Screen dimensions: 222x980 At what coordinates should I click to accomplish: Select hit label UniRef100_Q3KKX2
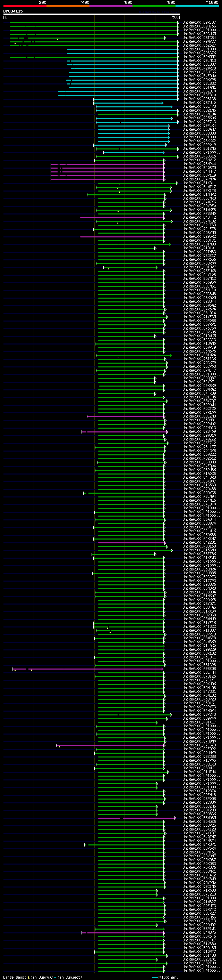(x=199, y=141)
